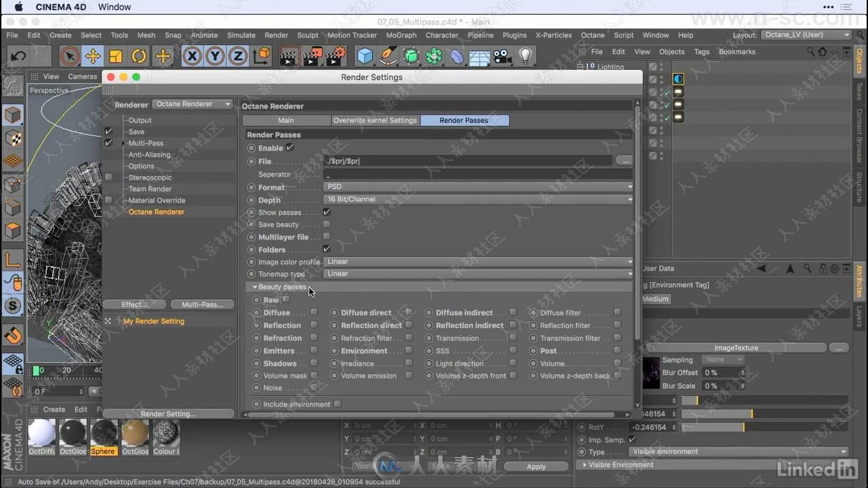The image size is (868, 488).
Task: Activate the Rotate tool
Action: 139,56
